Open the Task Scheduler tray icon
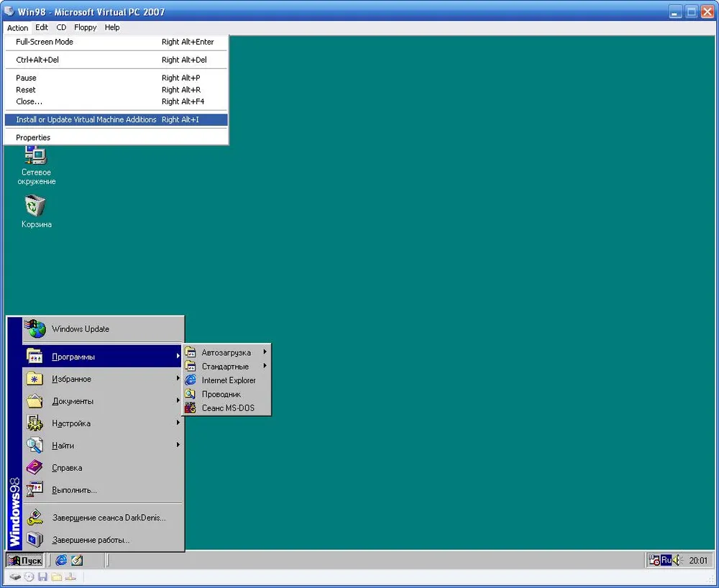This screenshot has width=719, height=588. tap(654, 560)
